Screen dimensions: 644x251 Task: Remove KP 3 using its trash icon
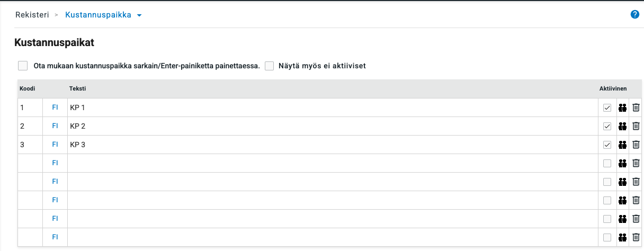[x=636, y=145]
